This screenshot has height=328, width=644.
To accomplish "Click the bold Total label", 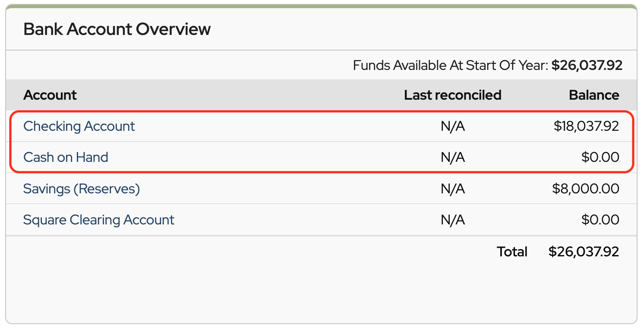I will [x=512, y=252].
